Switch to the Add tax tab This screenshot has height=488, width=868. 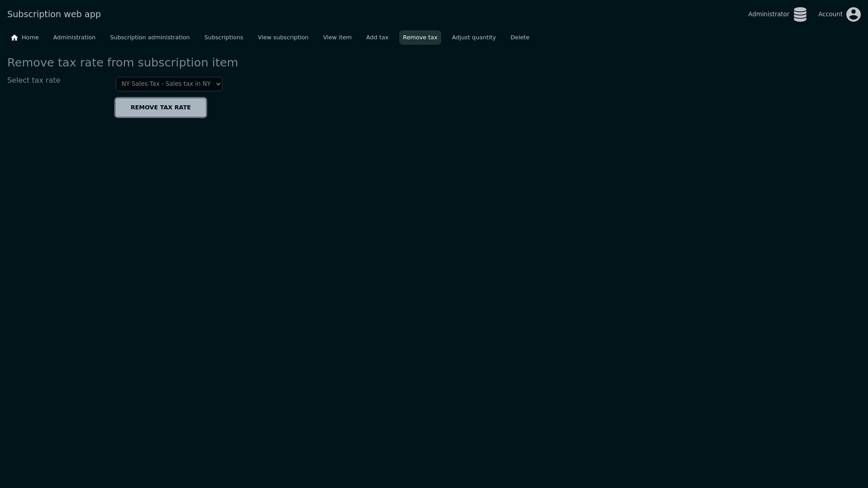tap(377, 38)
